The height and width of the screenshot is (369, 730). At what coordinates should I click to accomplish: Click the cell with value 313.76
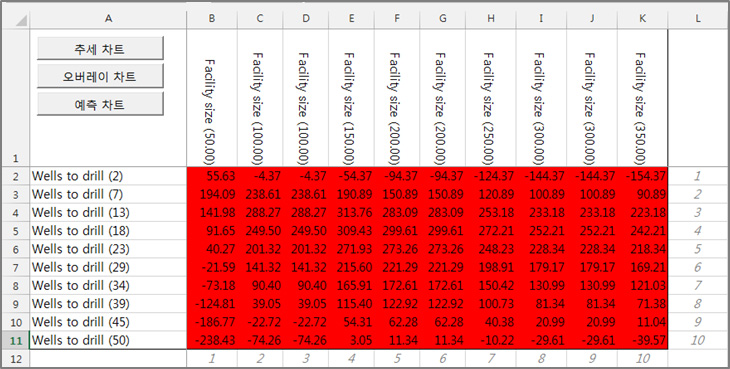pyautogui.click(x=351, y=213)
